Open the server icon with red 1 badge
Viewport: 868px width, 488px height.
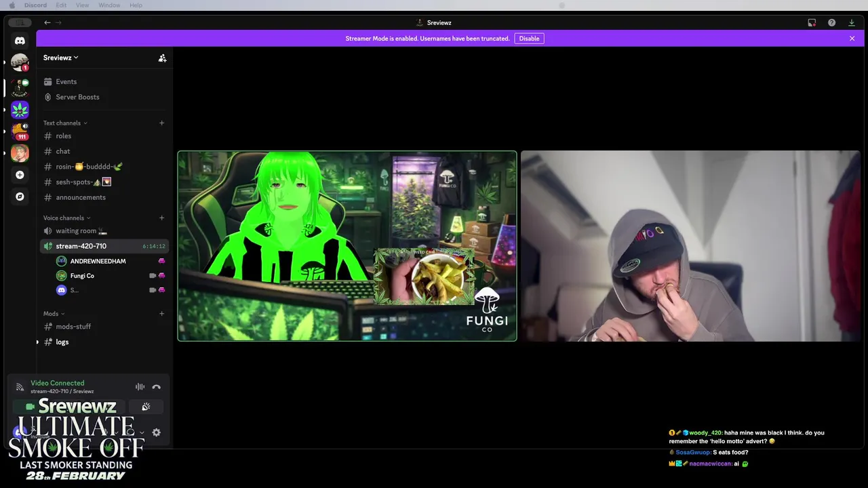coord(20,62)
